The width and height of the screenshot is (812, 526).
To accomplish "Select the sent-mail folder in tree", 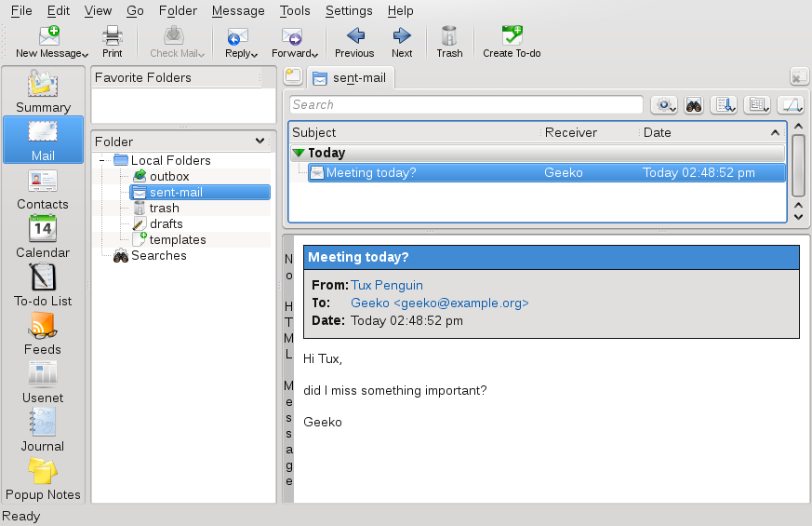I will coord(200,193).
